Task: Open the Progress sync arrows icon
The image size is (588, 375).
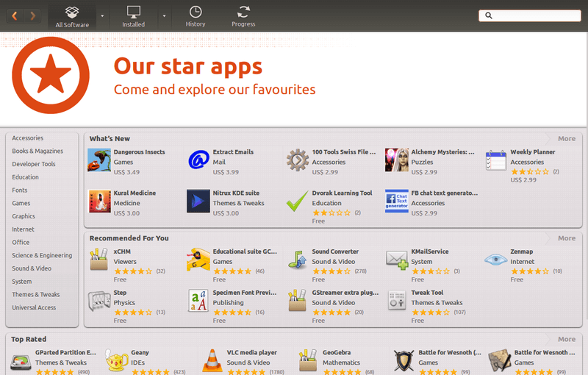Action: 243,12
